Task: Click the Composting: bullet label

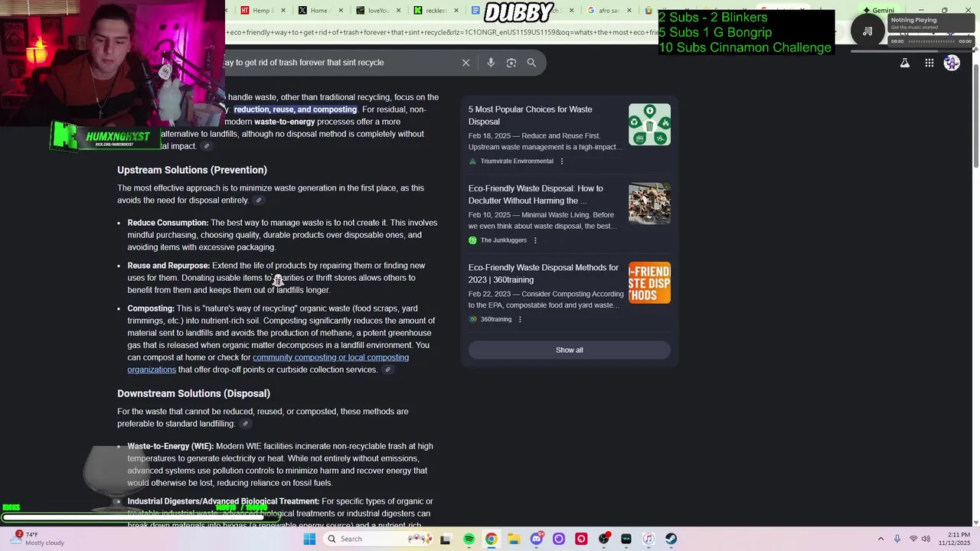Action: point(151,308)
